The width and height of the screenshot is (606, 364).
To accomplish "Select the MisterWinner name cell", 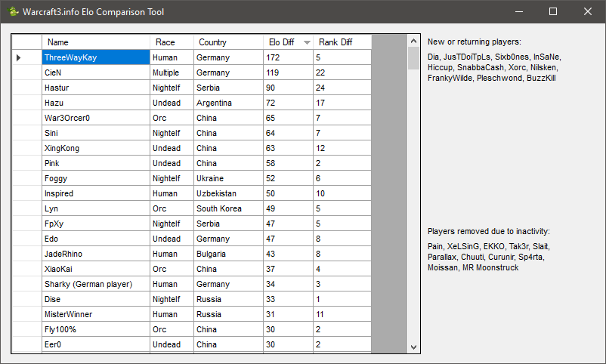I will click(96, 313).
